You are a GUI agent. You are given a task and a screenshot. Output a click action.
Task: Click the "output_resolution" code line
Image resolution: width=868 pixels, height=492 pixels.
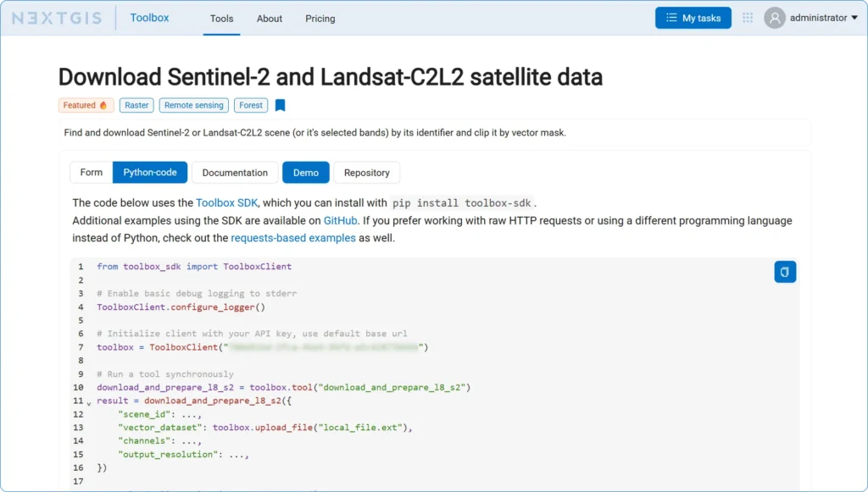point(183,455)
